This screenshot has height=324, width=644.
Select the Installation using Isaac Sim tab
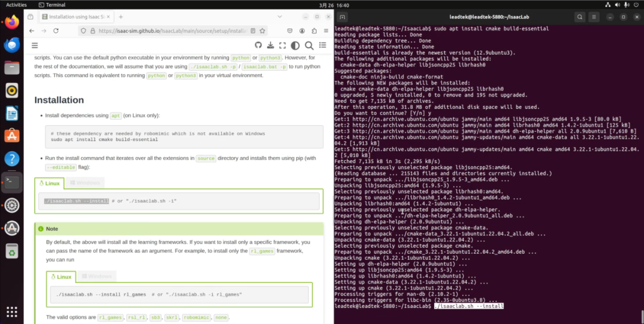76,17
